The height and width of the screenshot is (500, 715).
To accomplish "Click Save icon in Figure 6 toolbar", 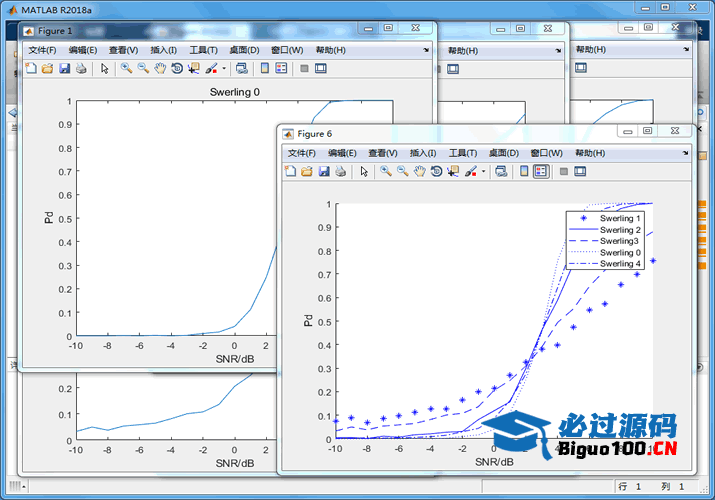I will (x=324, y=171).
